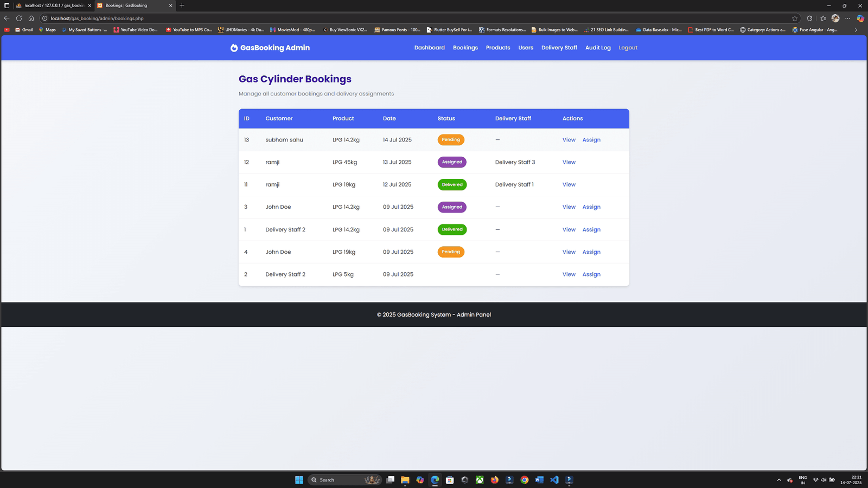Launch Firefox from the taskbar
The height and width of the screenshot is (488, 868).
pos(495,480)
